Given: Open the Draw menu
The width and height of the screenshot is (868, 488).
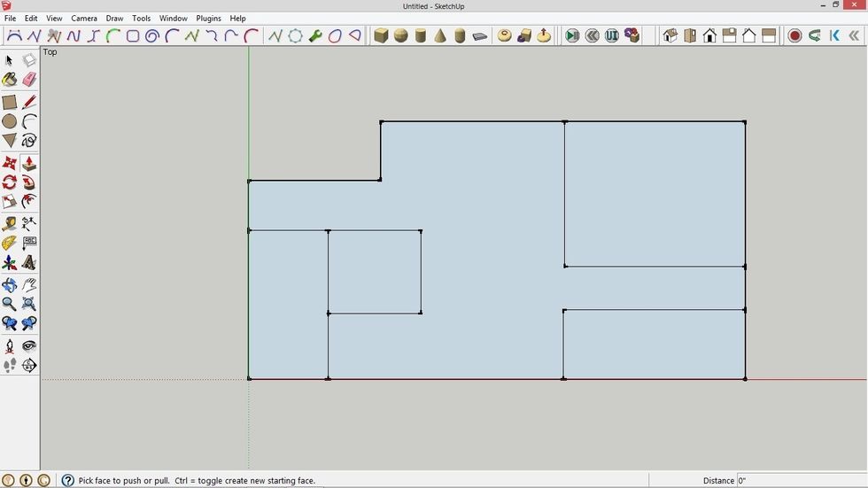Looking at the screenshot, I should (x=114, y=18).
